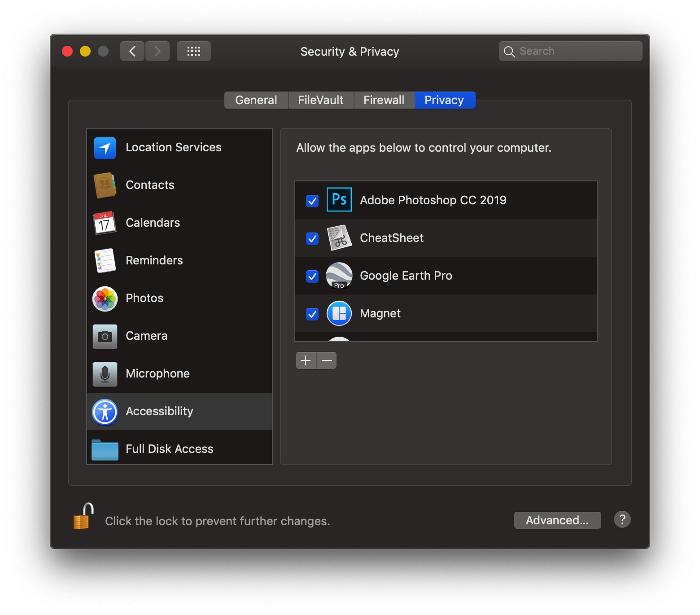Select the Firewall tab
Image resolution: width=700 pixels, height=615 pixels.
tap(384, 100)
